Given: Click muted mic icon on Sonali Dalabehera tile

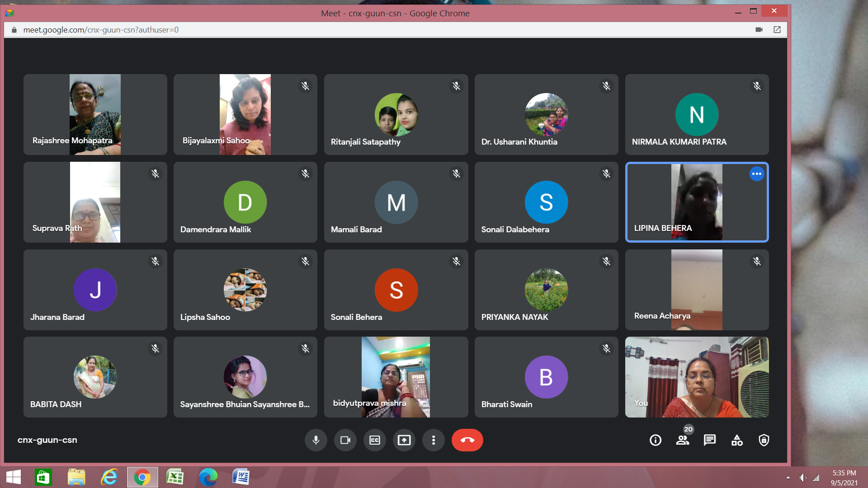Looking at the screenshot, I should [x=607, y=174].
